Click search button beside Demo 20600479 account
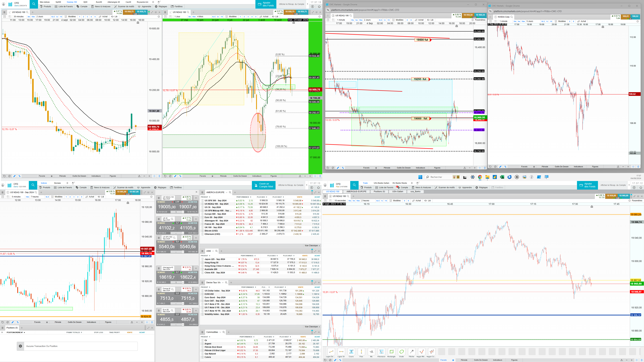 tap(34, 4)
